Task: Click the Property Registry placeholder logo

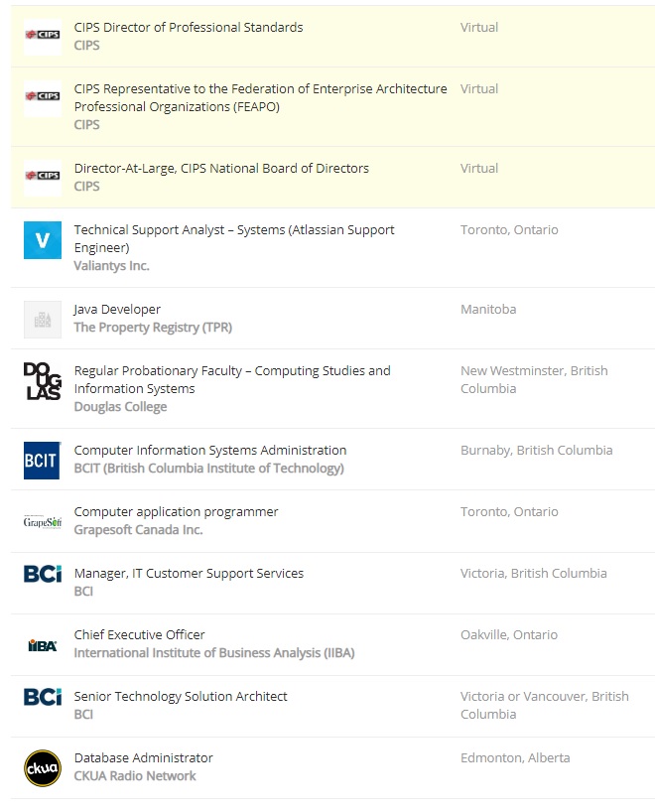Action: click(43, 320)
